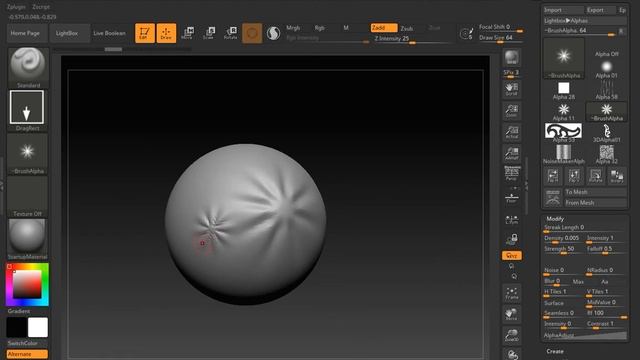The height and width of the screenshot is (360, 640).
Task: Click the To Mesh button
Action: click(x=596, y=192)
